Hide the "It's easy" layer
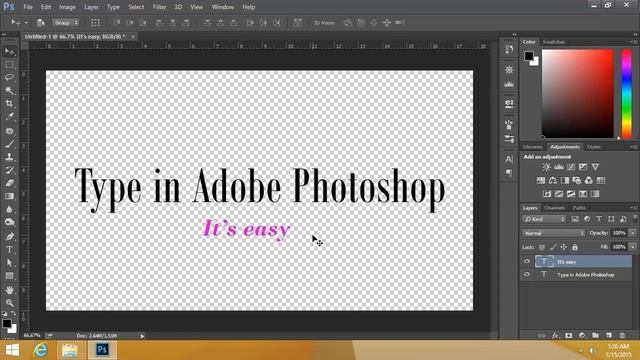 click(527, 261)
